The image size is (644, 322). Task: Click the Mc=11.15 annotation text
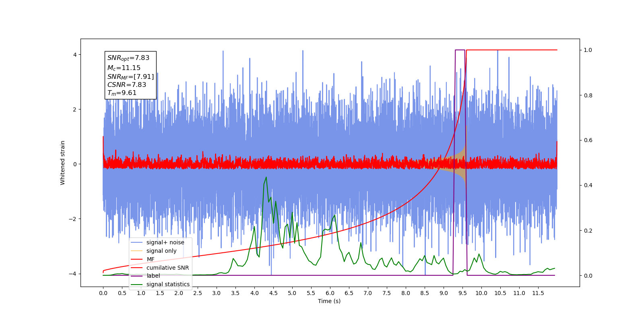[124, 68]
